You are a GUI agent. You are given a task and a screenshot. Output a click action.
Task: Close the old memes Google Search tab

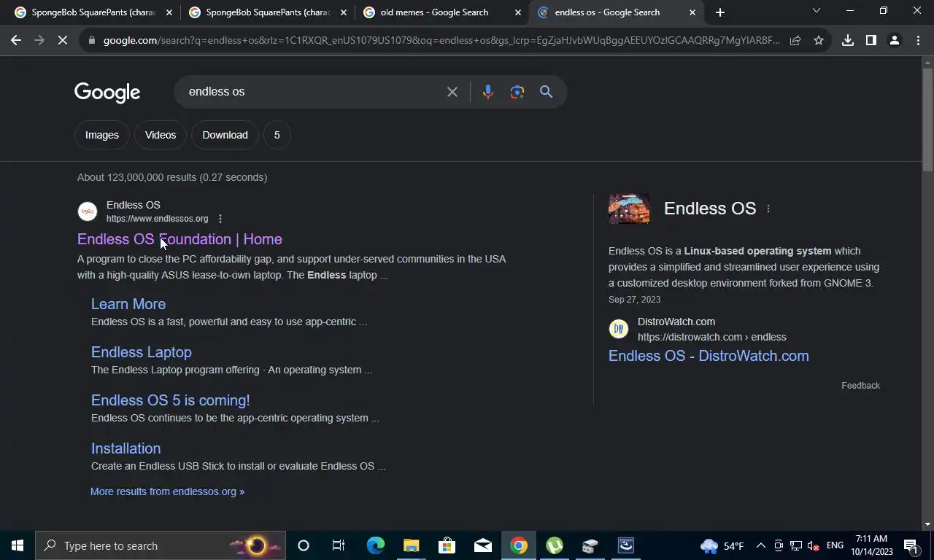[518, 12]
